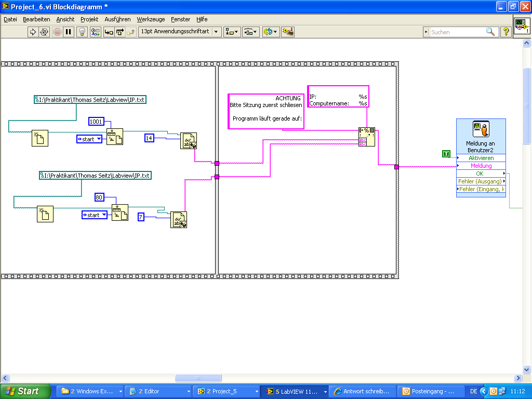Click the Run Continuously button
Image resolution: width=532 pixels, height=399 pixels.
point(44,32)
